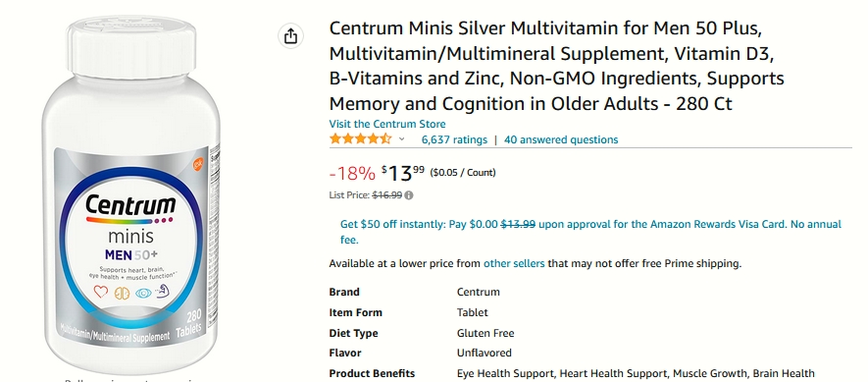Click the -18% discount label
The width and height of the screenshot is (868, 382).
(x=352, y=174)
